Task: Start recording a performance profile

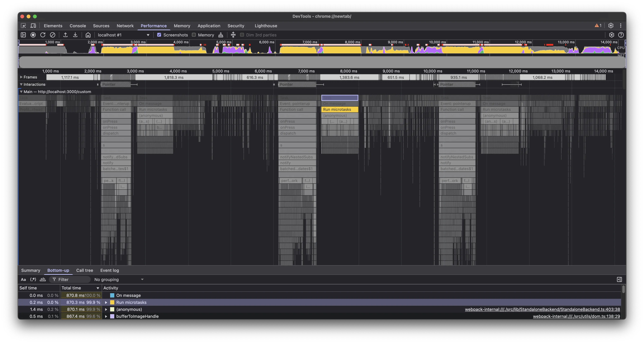Action: point(33,35)
